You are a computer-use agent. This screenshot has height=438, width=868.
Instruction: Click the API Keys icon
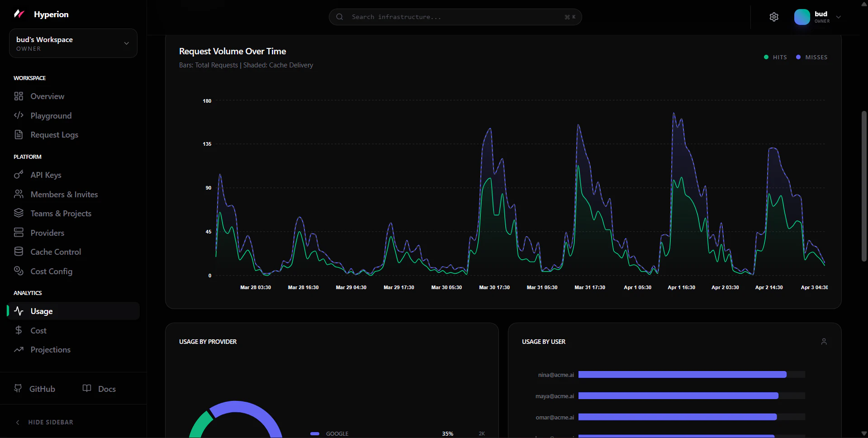pos(19,175)
